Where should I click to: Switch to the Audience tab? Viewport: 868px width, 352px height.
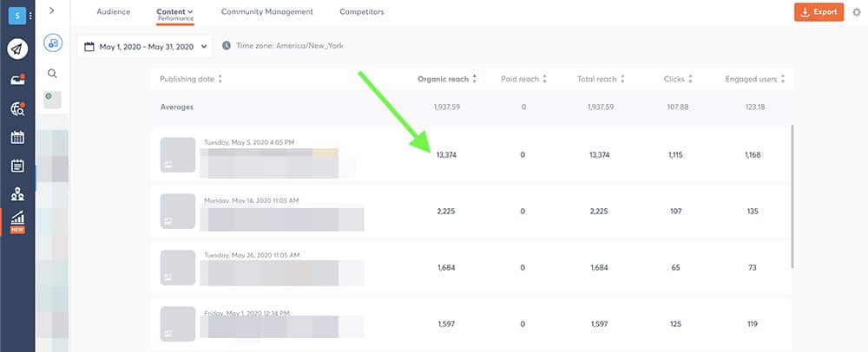click(113, 12)
